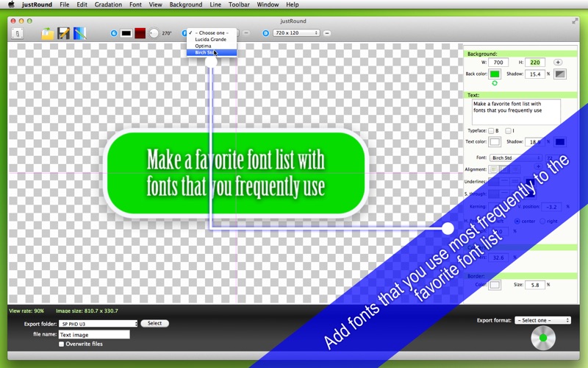Click the round export disc button
588x368 pixels.
click(x=543, y=338)
